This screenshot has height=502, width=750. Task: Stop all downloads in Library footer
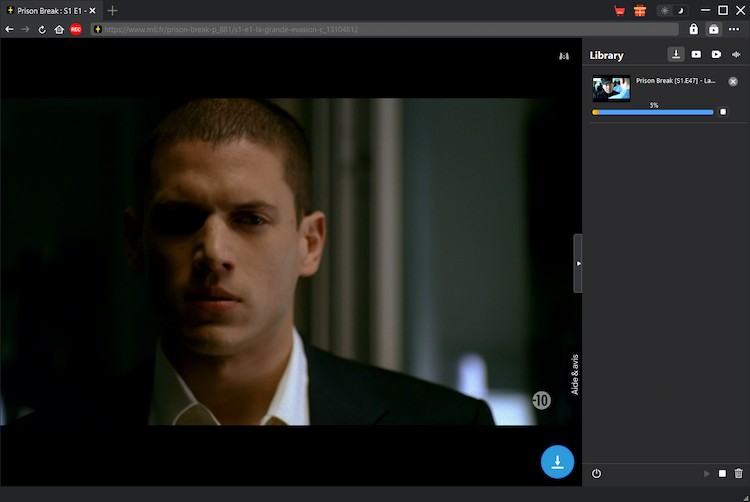point(722,473)
